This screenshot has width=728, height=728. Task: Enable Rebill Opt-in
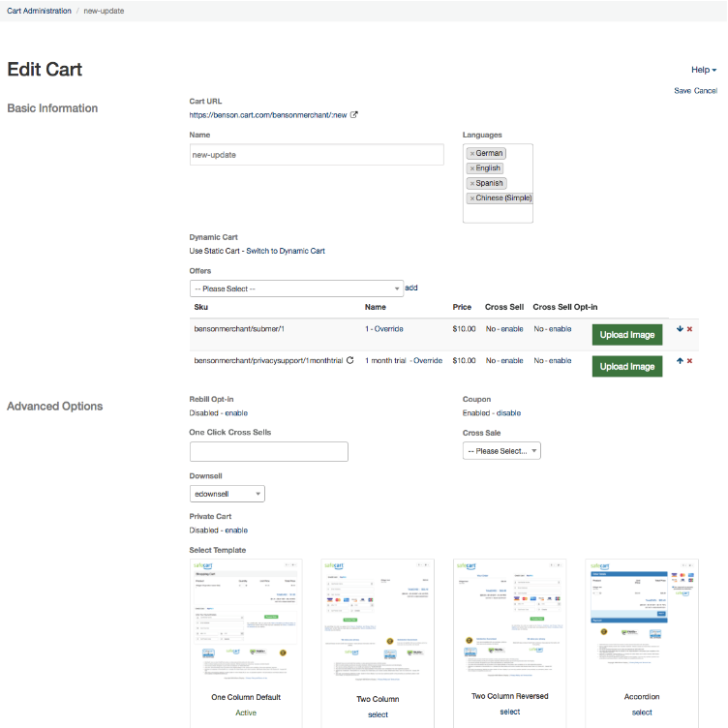[x=236, y=413]
